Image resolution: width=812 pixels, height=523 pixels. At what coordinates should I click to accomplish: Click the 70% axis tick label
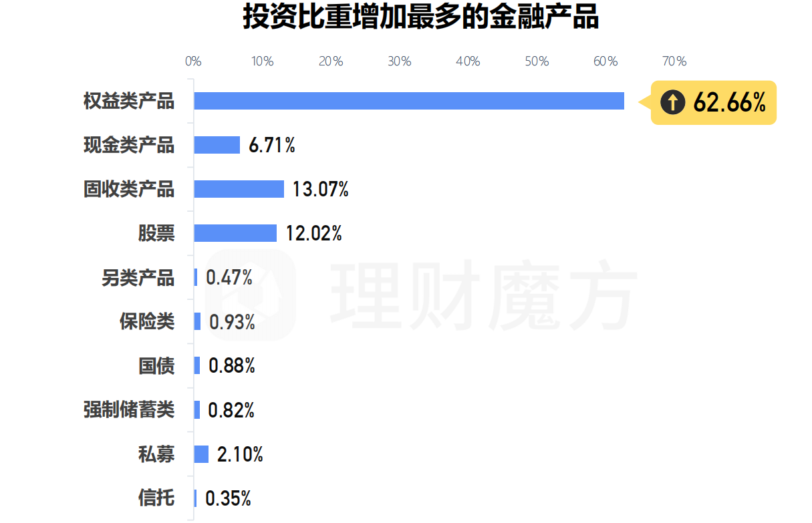click(x=674, y=61)
